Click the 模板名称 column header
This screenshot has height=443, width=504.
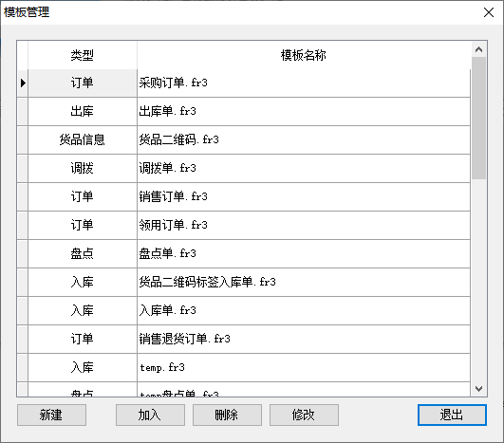[304, 55]
